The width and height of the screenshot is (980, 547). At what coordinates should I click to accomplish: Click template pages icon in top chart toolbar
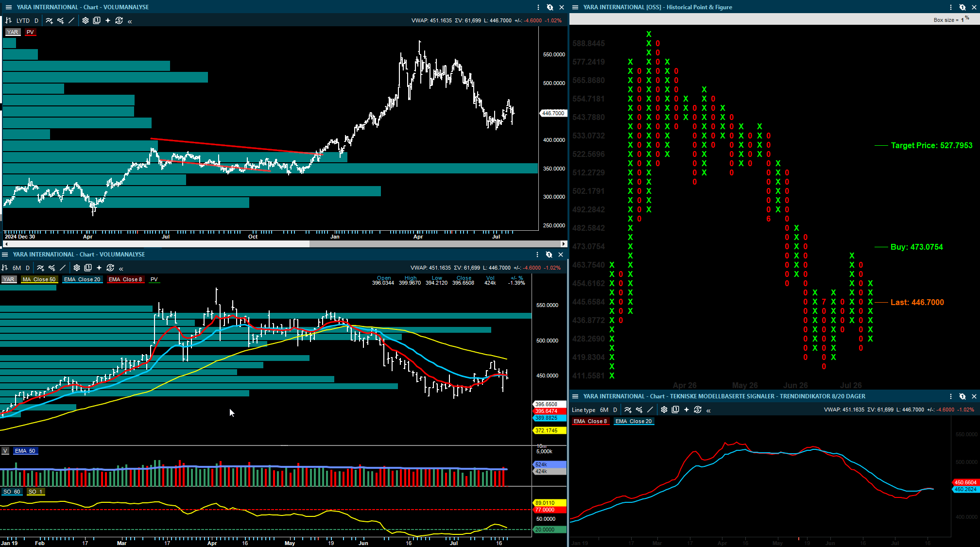click(x=97, y=20)
